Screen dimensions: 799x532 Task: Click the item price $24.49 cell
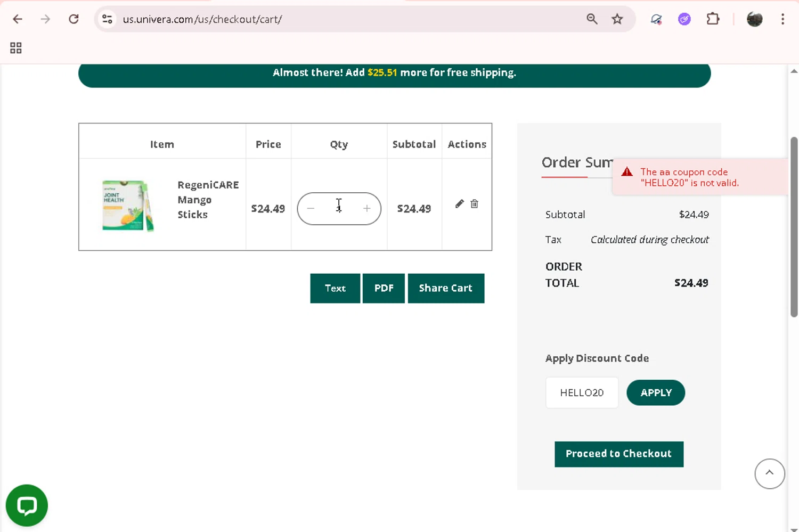268,209
